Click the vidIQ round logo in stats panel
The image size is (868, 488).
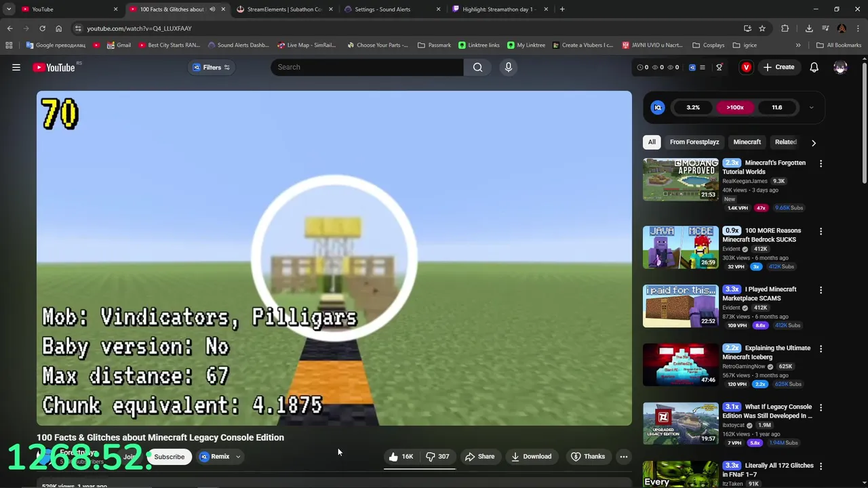coord(658,107)
